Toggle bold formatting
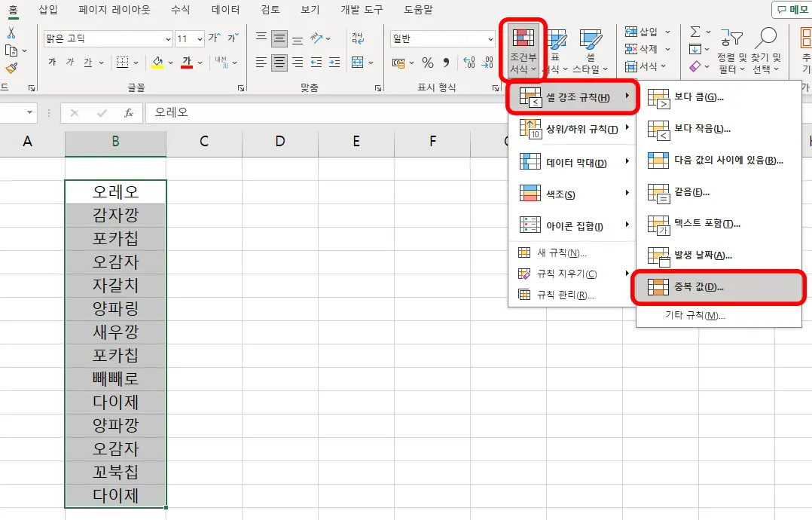The height and width of the screenshot is (520, 812). click(53, 63)
